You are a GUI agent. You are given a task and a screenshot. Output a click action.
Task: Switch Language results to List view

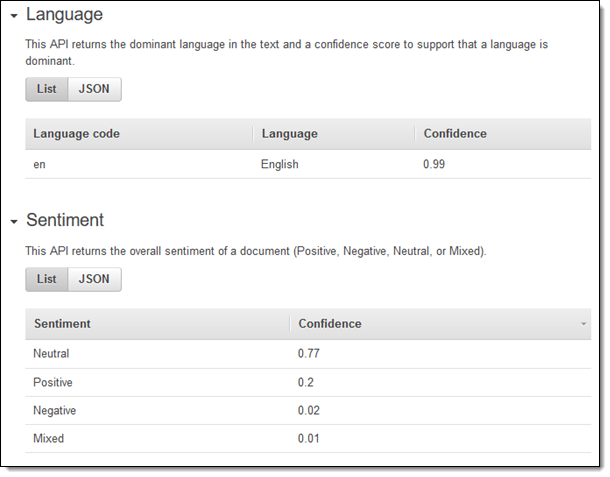coord(46,89)
